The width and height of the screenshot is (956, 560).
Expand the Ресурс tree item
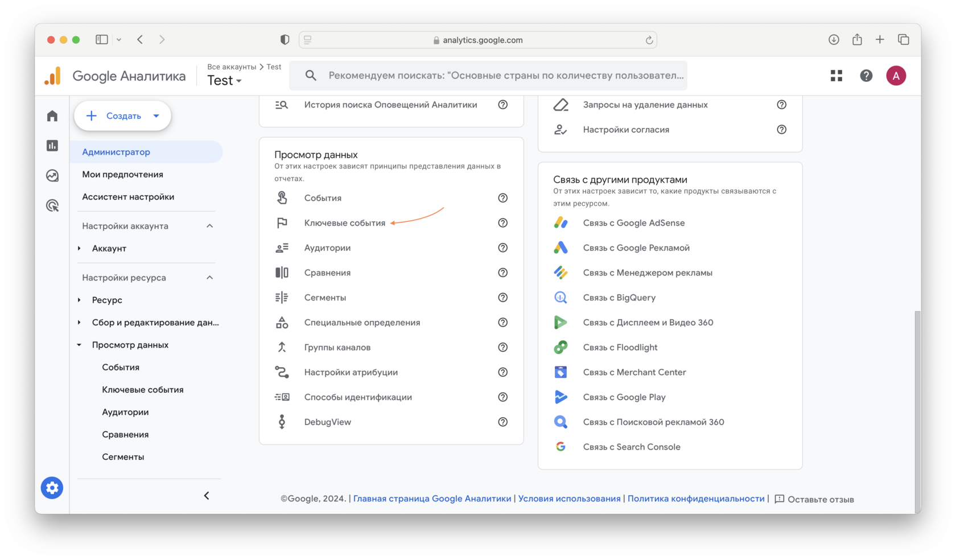tap(79, 300)
